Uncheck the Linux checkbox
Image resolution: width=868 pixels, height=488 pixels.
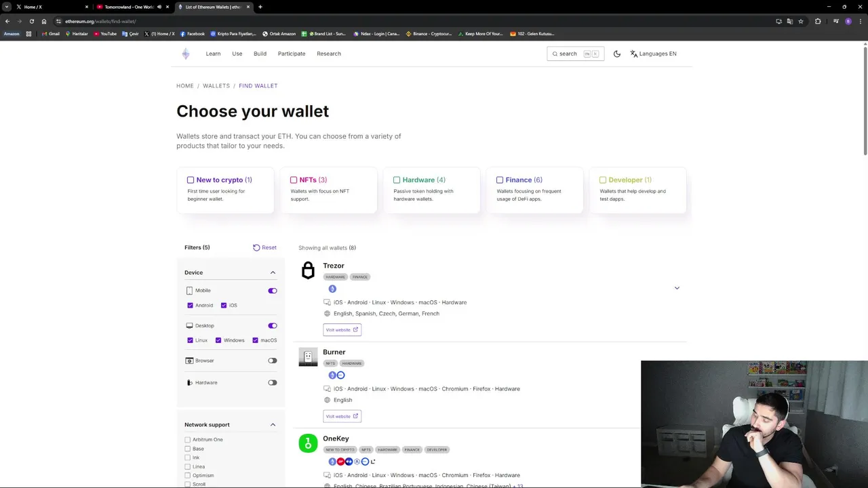point(190,340)
